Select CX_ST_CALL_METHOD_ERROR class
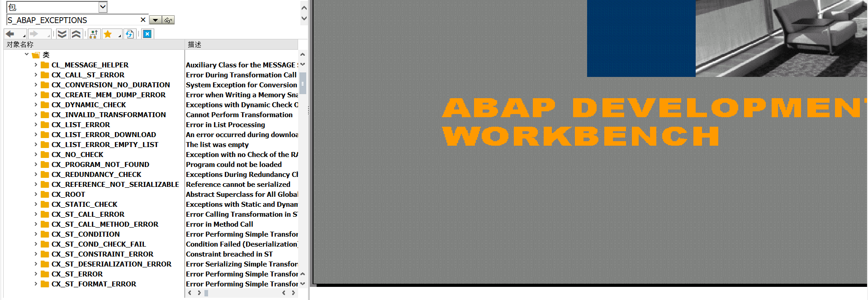 [105, 224]
